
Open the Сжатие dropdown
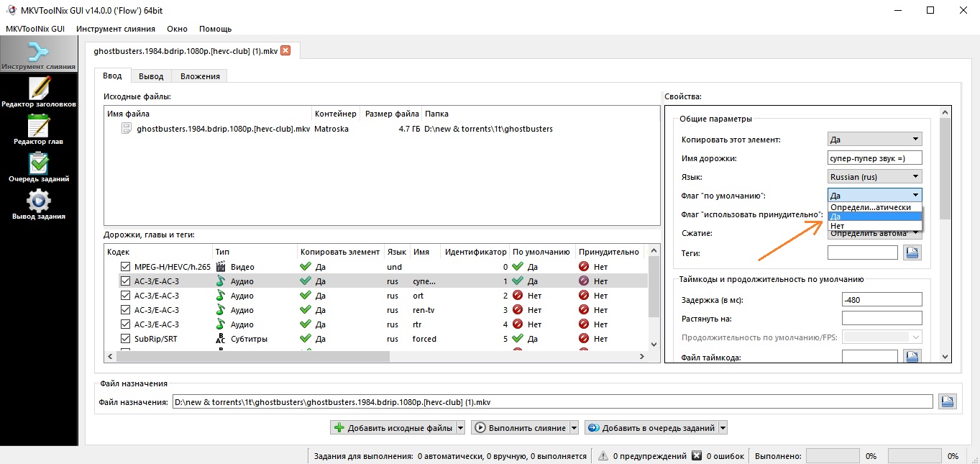874,233
